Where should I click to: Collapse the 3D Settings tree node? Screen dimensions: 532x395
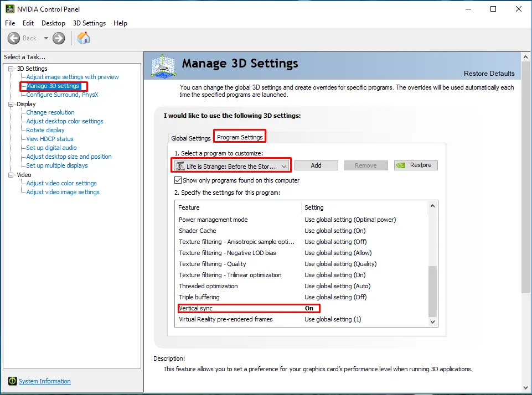[x=11, y=69]
